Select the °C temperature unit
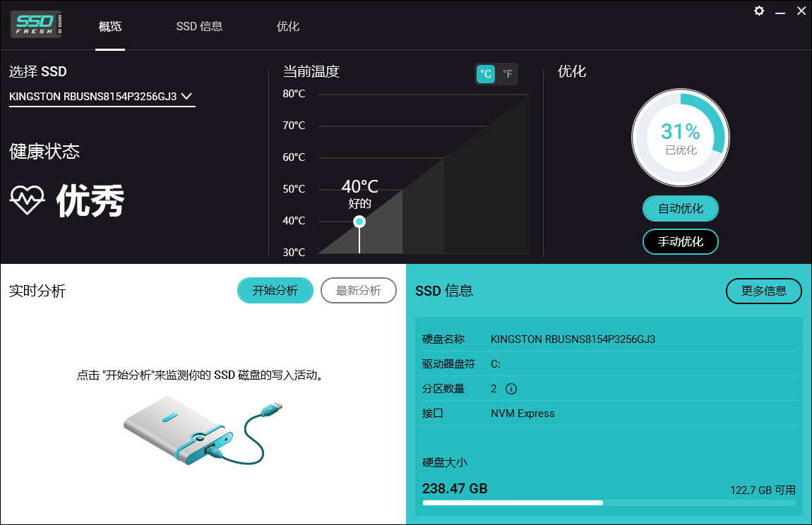 coord(486,74)
